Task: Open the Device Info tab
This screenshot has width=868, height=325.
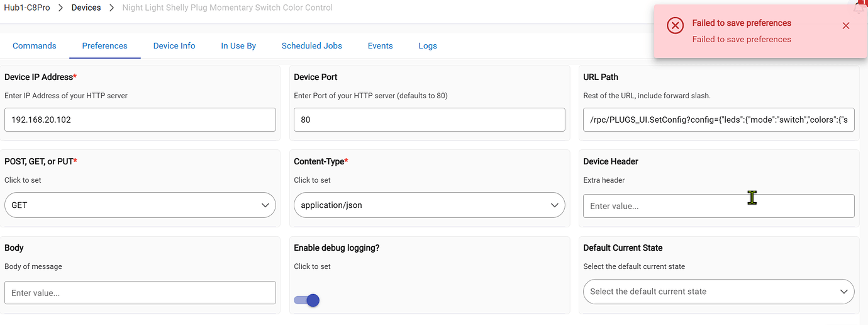Action: click(x=174, y=46)
